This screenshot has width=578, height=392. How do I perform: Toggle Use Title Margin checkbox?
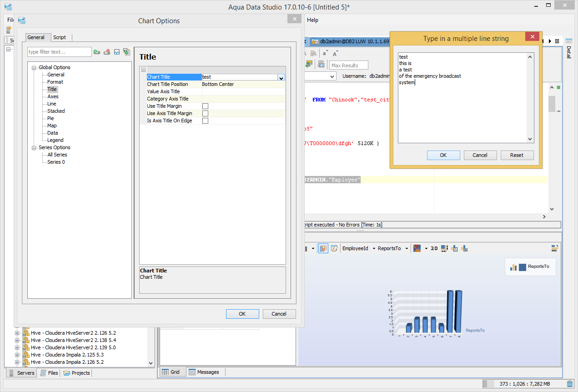tap(205, 106)
